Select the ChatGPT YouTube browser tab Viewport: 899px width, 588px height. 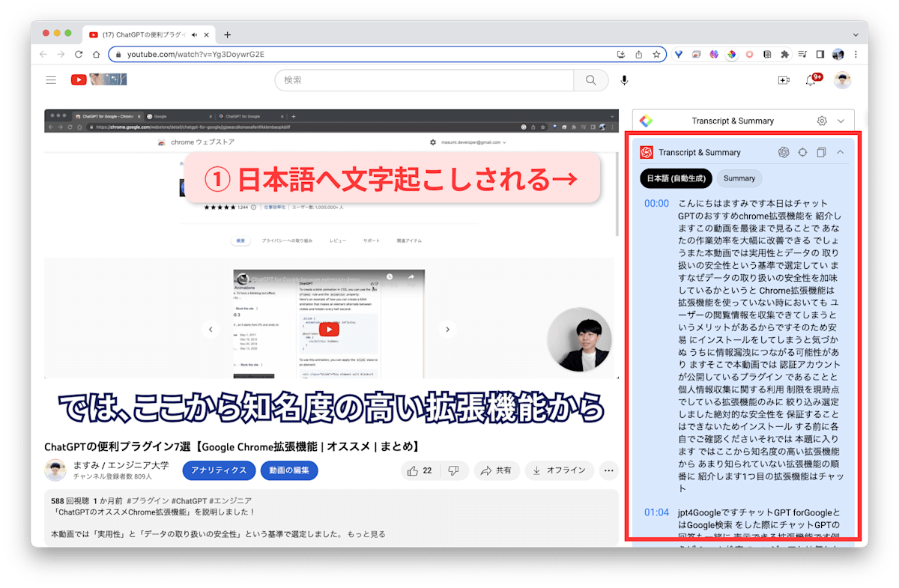[x=148, y=34]
